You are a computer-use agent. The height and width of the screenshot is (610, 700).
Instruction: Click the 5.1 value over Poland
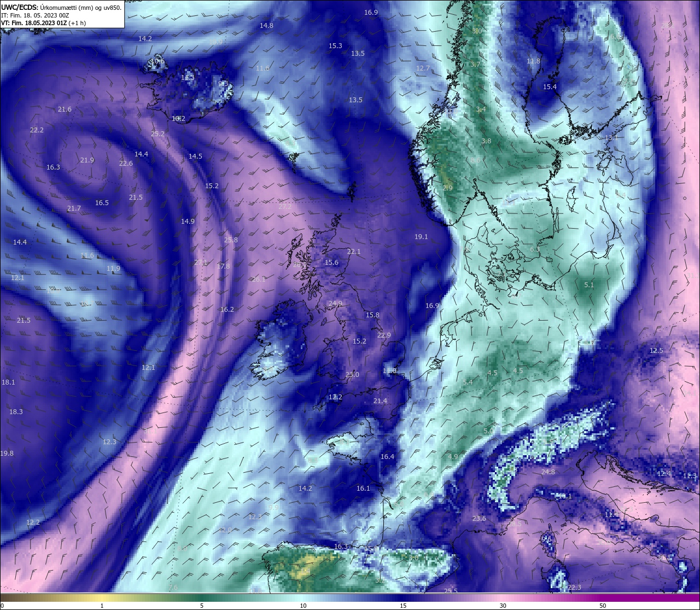[589, 285]
